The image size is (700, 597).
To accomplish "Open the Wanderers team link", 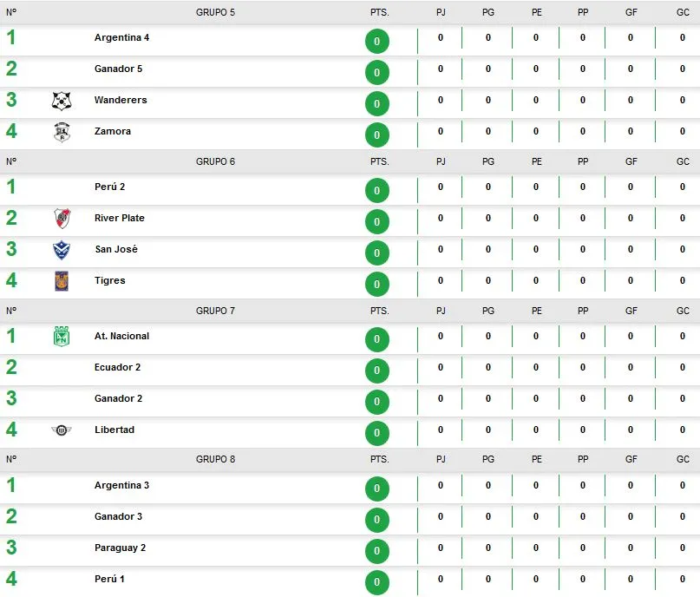I will [121, 101].
